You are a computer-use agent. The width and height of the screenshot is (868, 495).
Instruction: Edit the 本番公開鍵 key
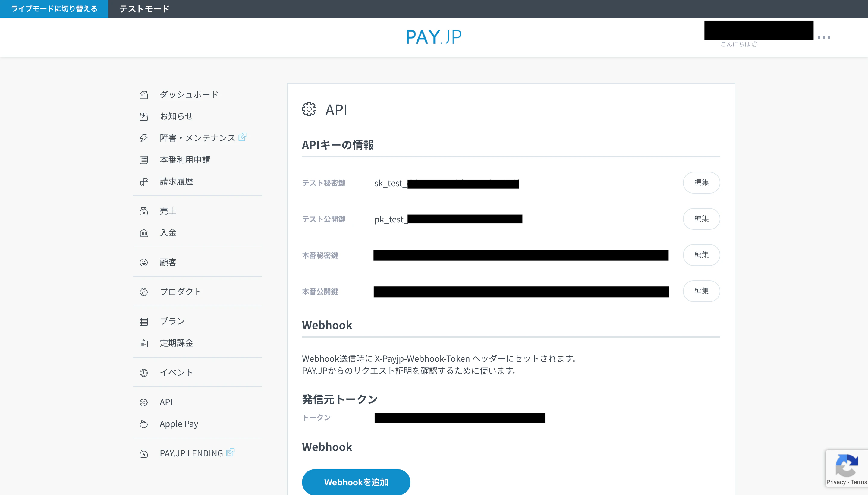click(701, 291)
